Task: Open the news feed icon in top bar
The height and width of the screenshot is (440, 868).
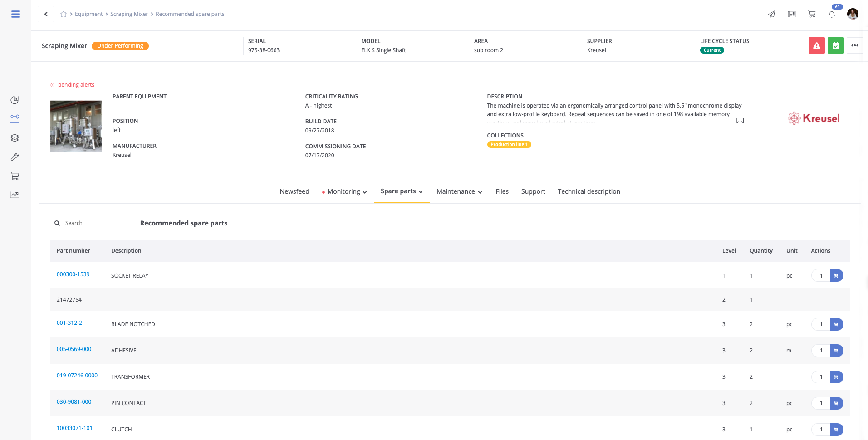Action: point(792,14)
